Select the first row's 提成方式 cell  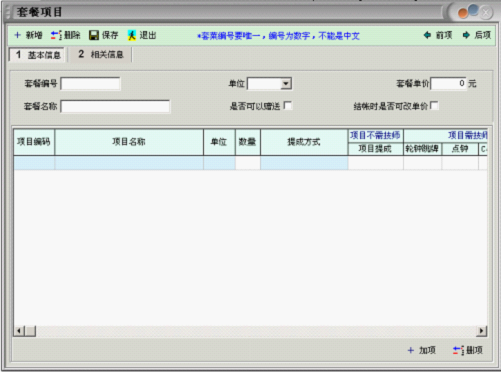(304, 163)
